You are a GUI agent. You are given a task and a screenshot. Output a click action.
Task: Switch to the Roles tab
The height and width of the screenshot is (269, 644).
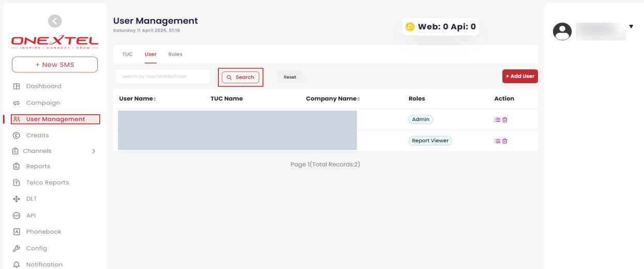click(x=175, y=54)
